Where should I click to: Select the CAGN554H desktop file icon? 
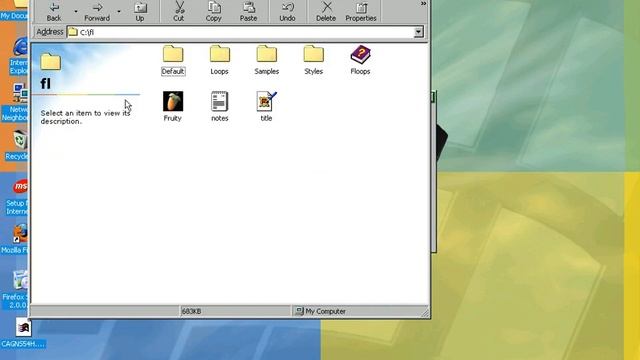[x=23, y=333]
